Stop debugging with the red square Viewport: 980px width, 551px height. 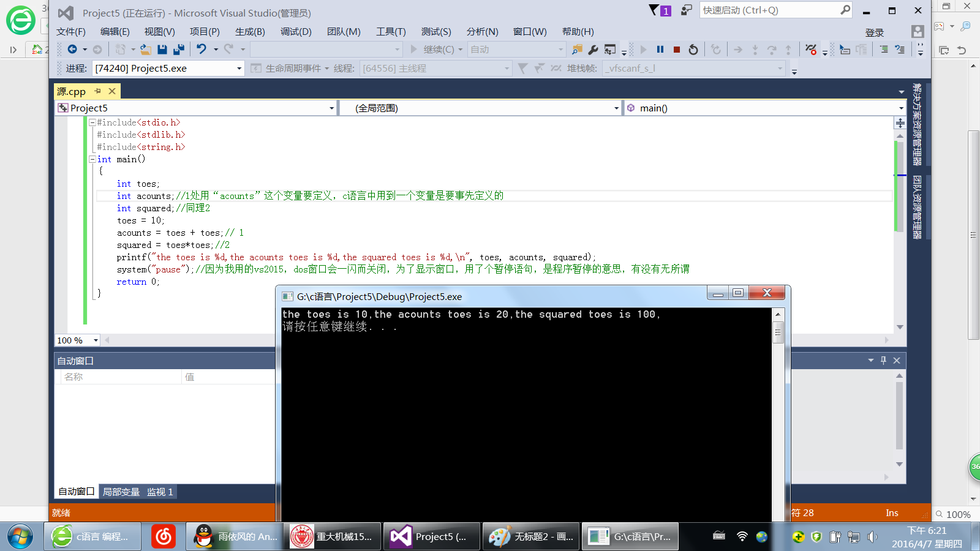tap(677, 50)
